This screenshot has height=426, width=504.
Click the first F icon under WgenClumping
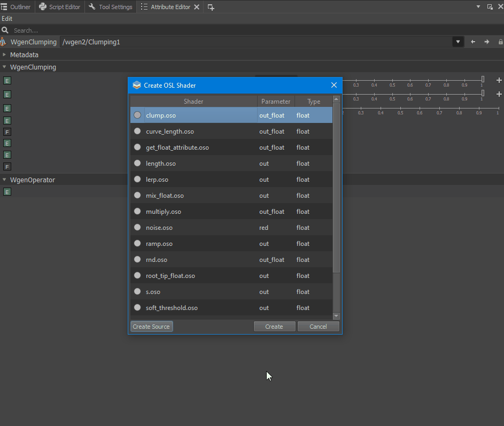(x=7, y=132)
